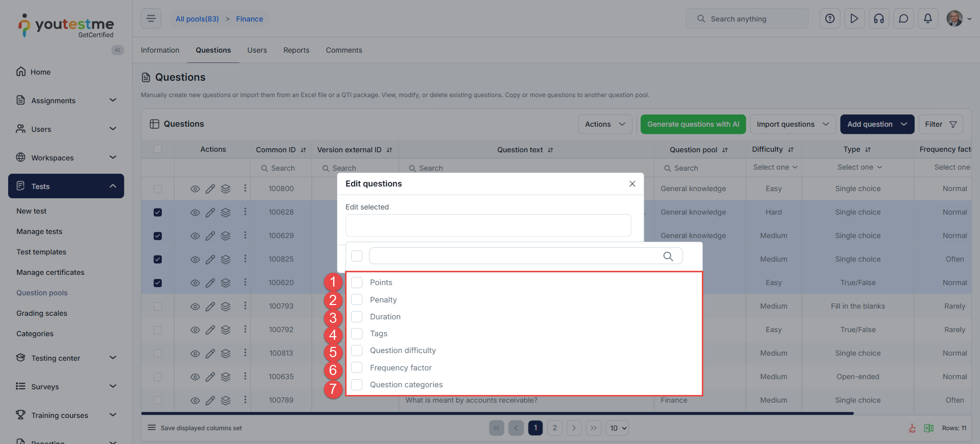This screenshot has width=980, height=444.
Task: Switch to the Information tab
Action: click(x=160, y=50)
